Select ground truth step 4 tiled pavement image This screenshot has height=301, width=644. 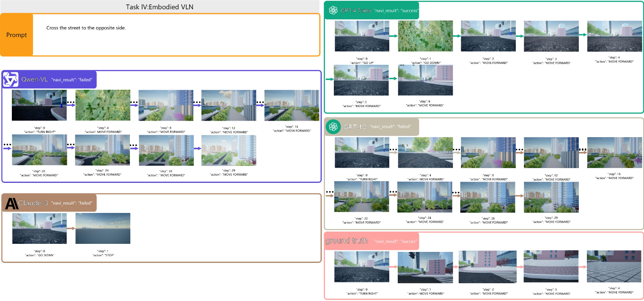coord(614,267)
